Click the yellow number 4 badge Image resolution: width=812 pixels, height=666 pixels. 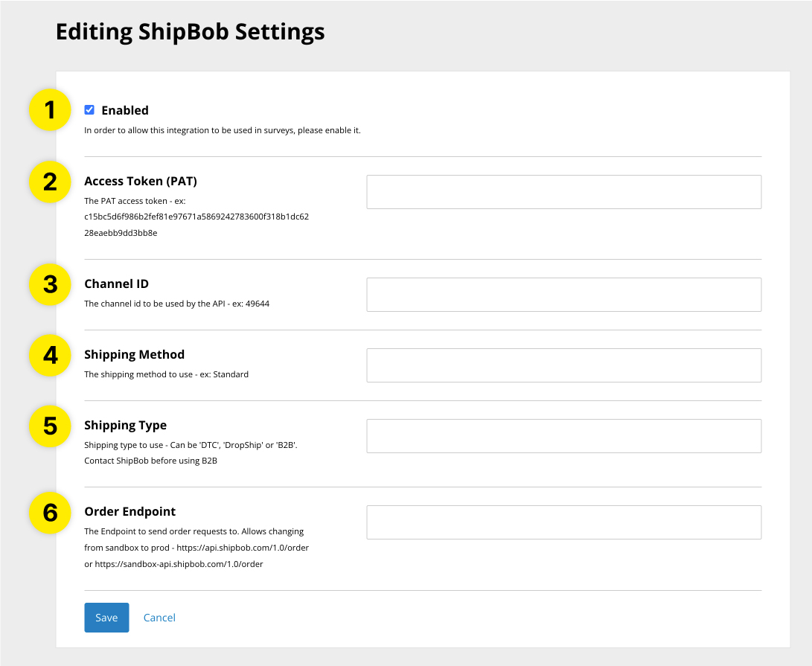coord(49,356)
